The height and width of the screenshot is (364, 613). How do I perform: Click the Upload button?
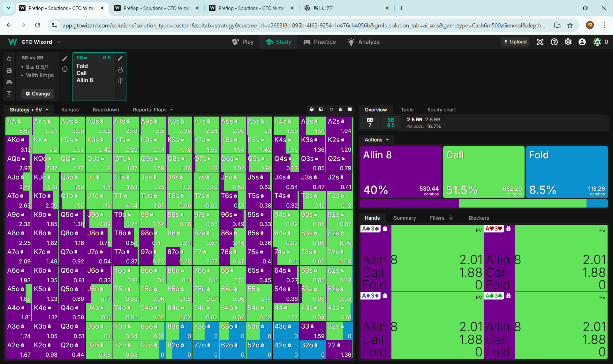(x=515, y=42)
